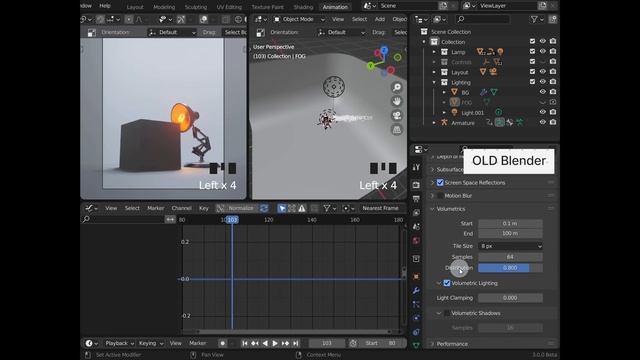Screen dimensions: 640x360
Task: Click the Add menu in the 3D viewport
Action: pyautogui.click(x=380, y=19)
